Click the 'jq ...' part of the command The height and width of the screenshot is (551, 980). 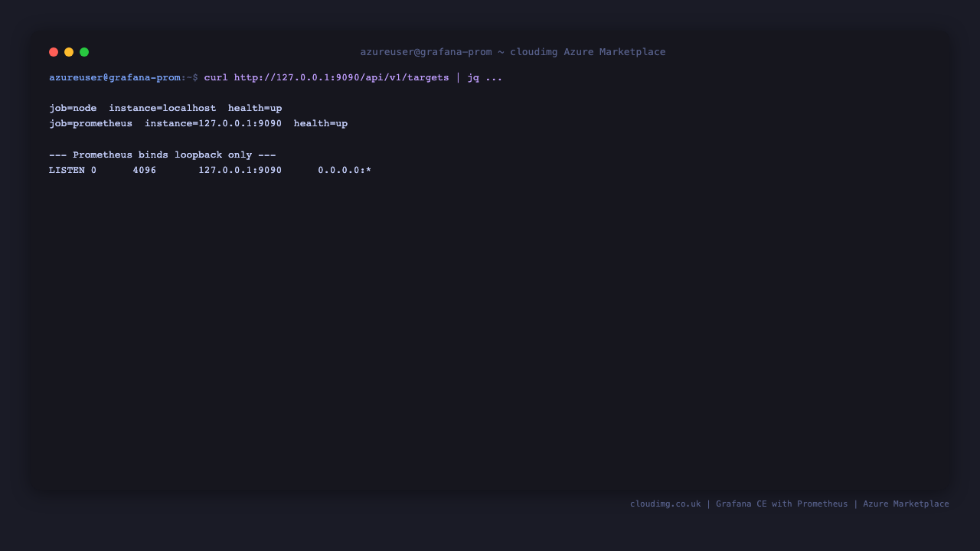pyautogui.click(x=485, y=77)
